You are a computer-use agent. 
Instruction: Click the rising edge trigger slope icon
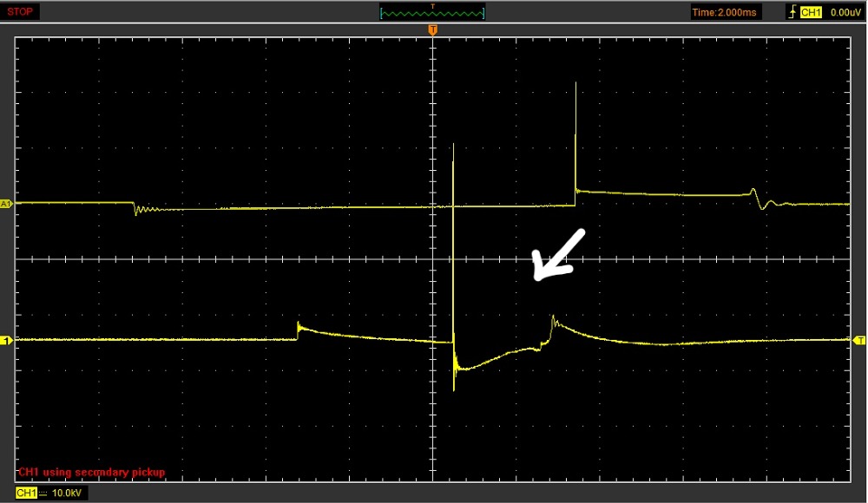point(791,13)
